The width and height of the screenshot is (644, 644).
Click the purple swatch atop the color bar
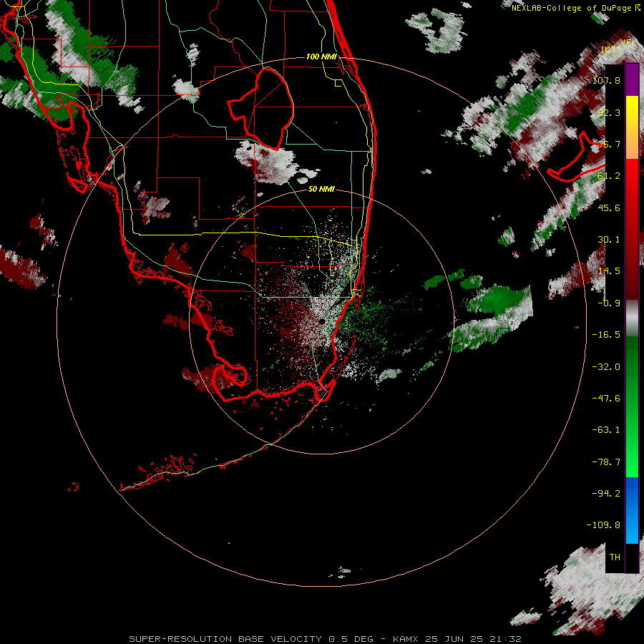[632, 79]
